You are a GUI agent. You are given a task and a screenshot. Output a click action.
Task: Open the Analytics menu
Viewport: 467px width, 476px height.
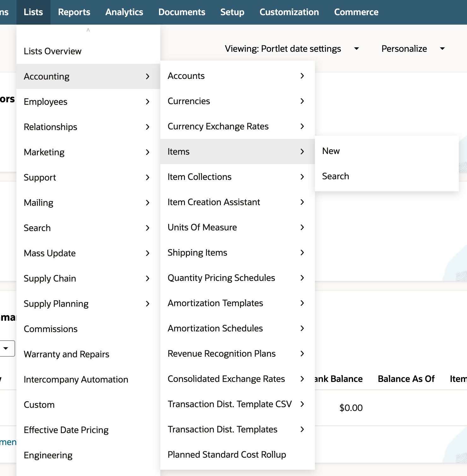(124, 12)
